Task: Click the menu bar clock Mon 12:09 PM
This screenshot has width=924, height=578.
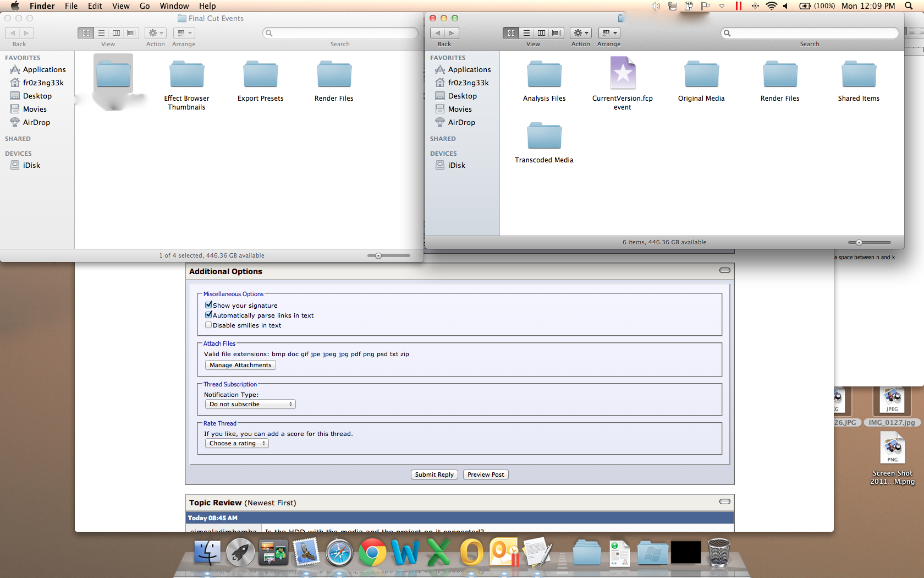Action: [x=868, y=6]
